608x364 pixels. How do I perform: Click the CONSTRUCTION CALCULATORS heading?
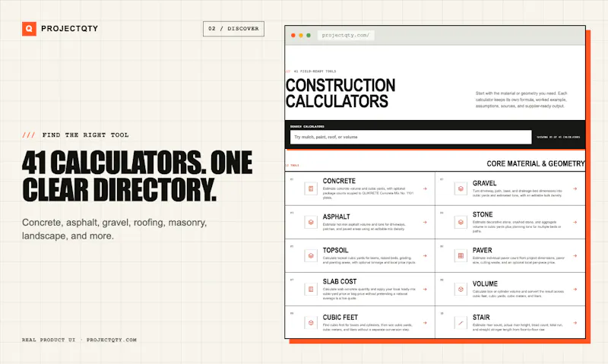(x=340, y=93)
